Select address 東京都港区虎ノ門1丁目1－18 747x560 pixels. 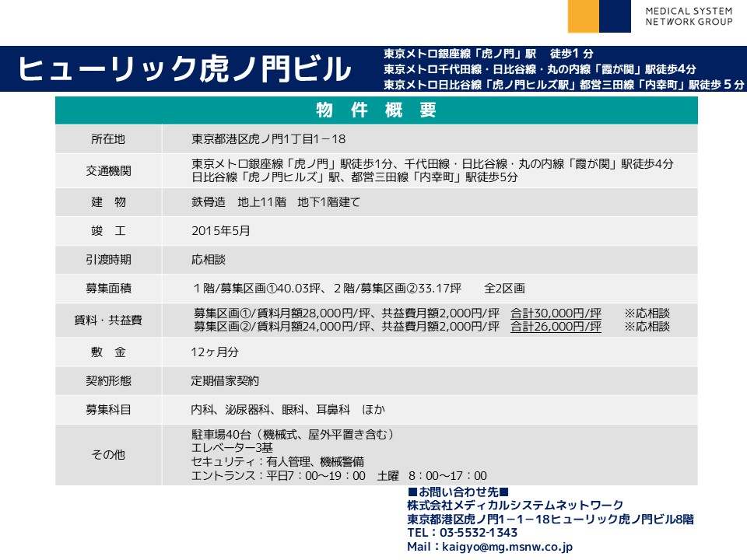click(x=268, y=139)
